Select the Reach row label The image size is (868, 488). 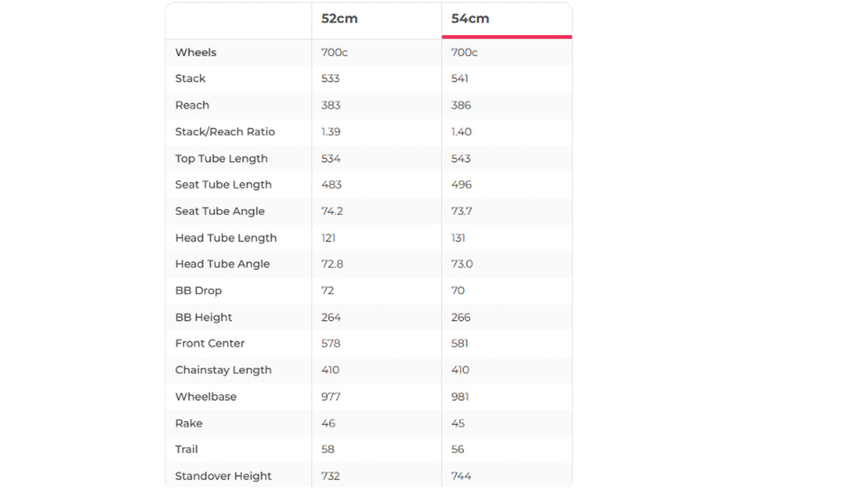click(192, 105)
